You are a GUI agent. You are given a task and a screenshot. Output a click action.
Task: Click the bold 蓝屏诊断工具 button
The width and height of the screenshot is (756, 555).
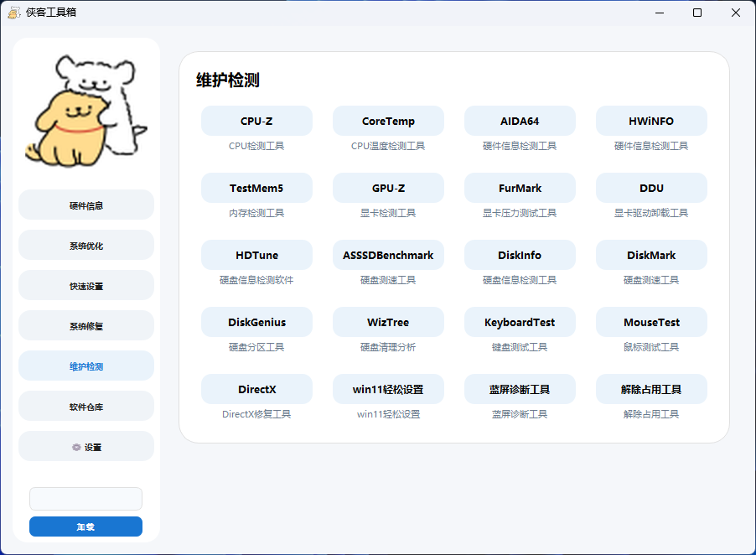point(520,389)
